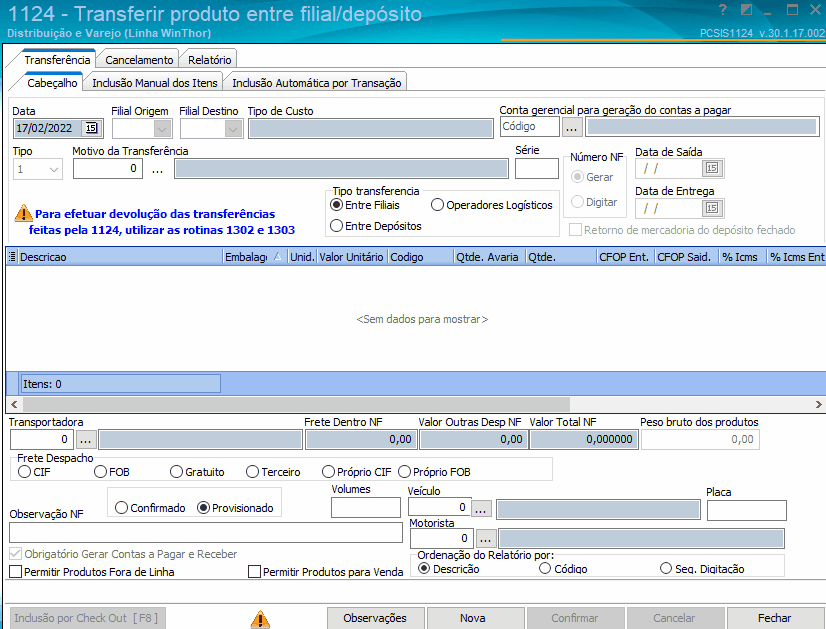The image size is (826, 629).
Task: Click the Nova button
Action: point(473,618)
